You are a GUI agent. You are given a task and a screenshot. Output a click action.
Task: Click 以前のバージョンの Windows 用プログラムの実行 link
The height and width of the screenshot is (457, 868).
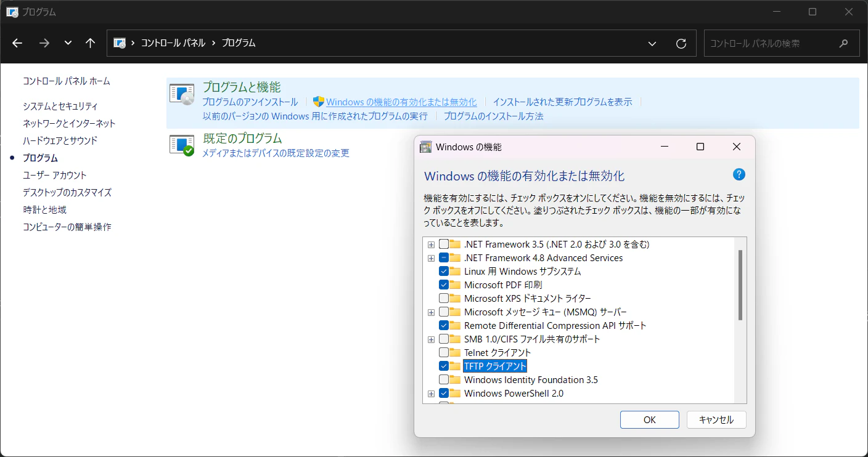tap(315, 116)
